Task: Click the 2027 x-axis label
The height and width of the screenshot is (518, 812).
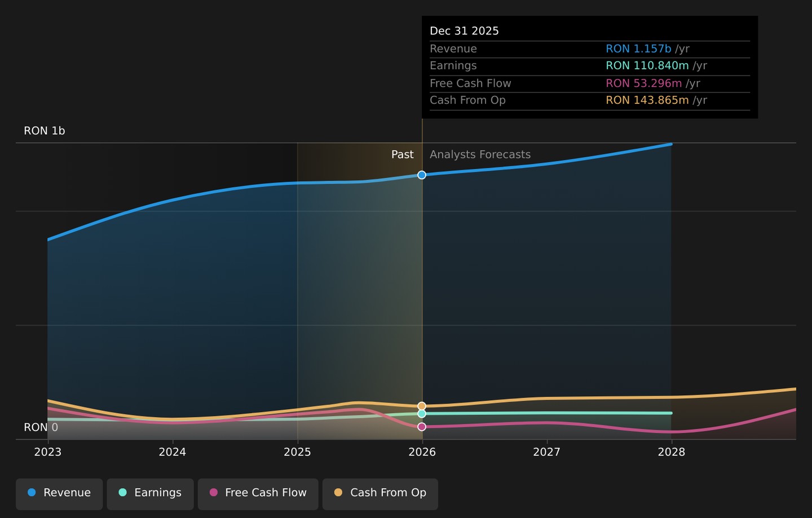Action: pos(547,452)
